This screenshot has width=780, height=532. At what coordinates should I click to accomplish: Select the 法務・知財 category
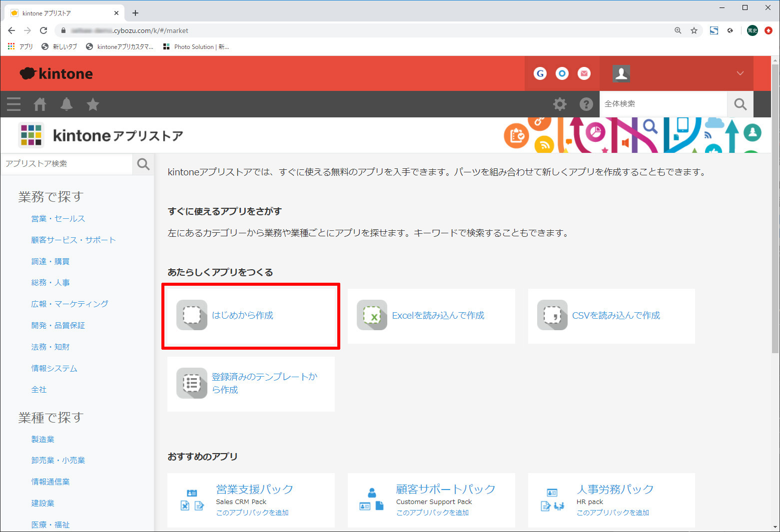50,347
